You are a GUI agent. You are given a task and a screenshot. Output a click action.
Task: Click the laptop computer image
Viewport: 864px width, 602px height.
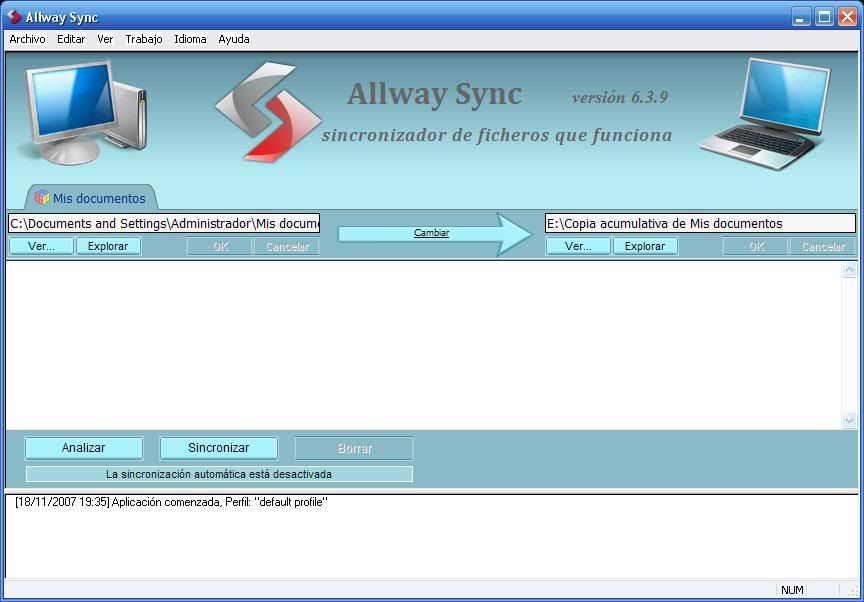click(767, 114)
